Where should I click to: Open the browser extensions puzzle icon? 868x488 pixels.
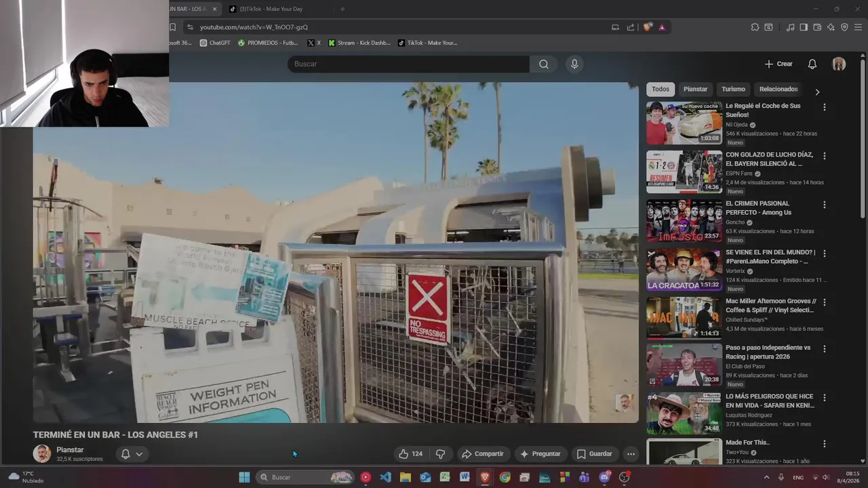pyautogui.click(x=755, y=27)
